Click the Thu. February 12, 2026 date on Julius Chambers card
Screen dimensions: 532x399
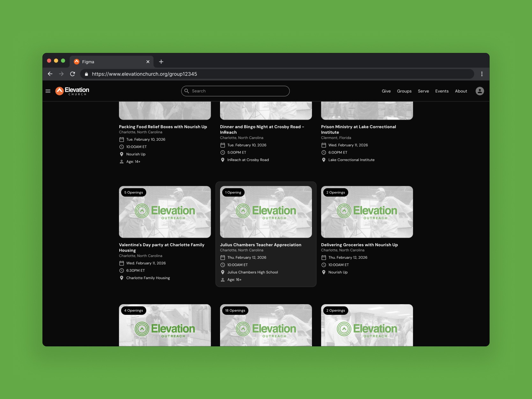point(247,257)
